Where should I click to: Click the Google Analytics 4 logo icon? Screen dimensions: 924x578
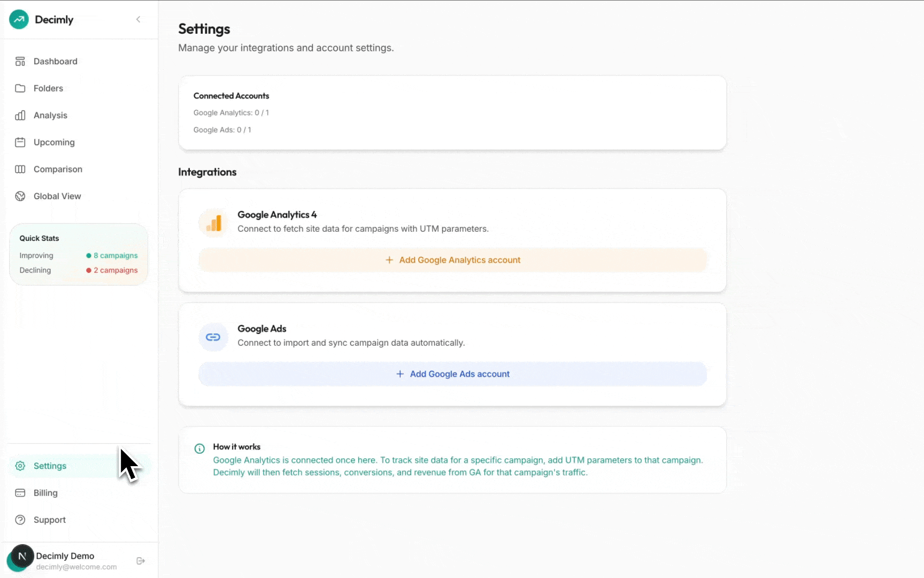[213, 223]
